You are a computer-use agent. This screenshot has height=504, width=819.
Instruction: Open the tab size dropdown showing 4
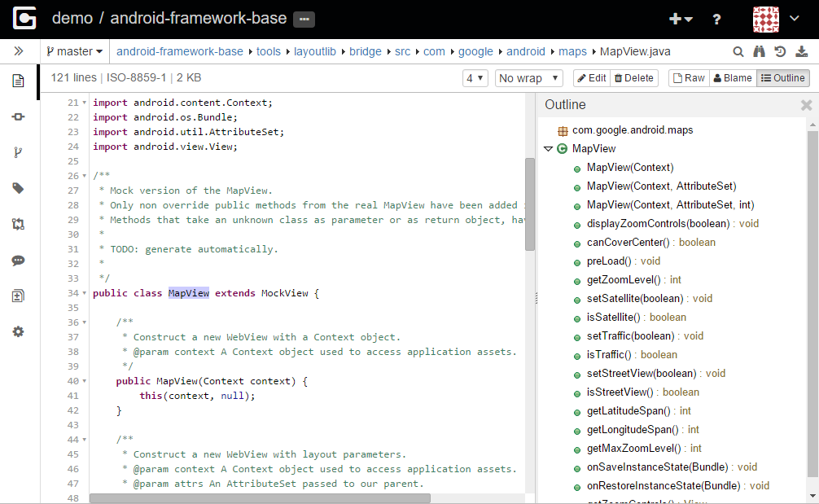(x=475, y=78)
